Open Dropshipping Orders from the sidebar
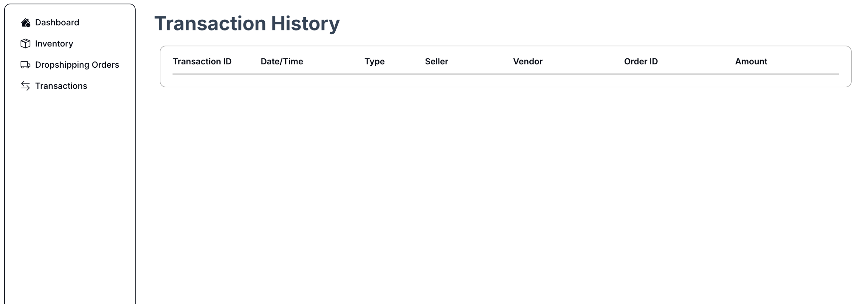The height and width of the screenshot is (304, 868). coord(77,65)
